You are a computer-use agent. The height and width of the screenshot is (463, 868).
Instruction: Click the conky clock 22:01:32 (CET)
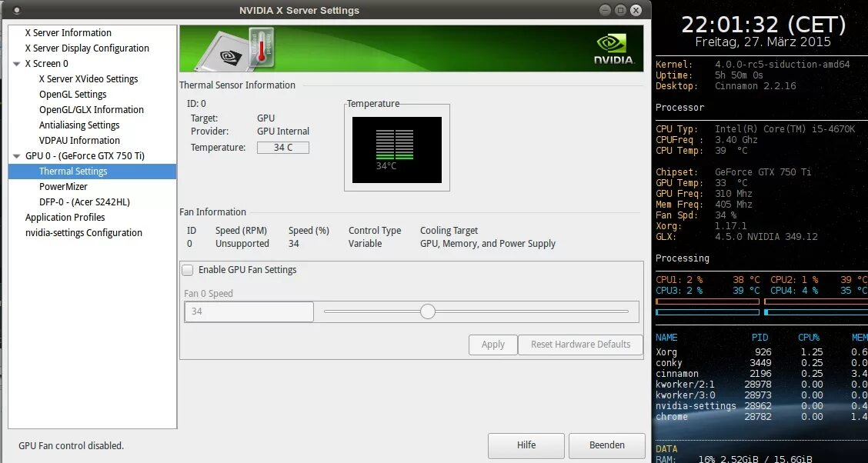(763, 25)
